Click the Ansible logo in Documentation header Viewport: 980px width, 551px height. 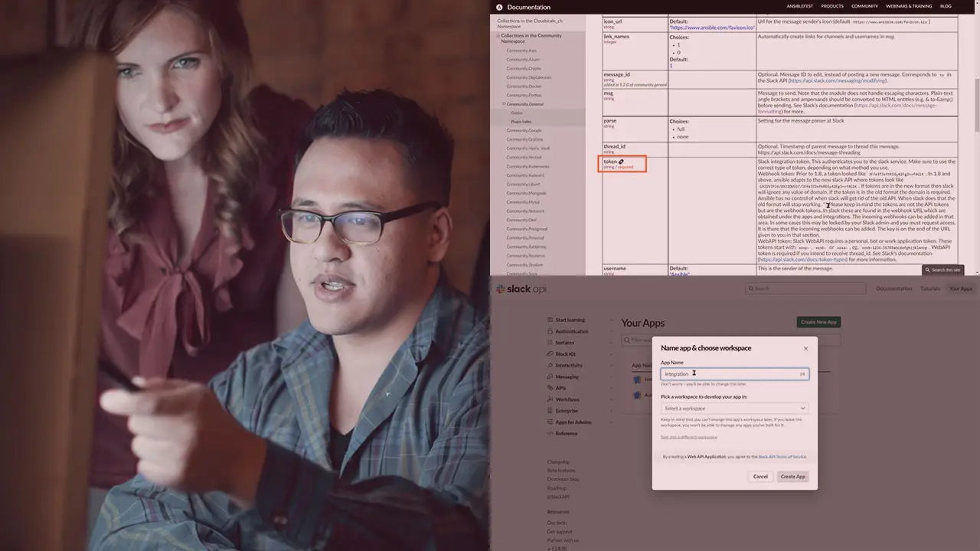499,7
